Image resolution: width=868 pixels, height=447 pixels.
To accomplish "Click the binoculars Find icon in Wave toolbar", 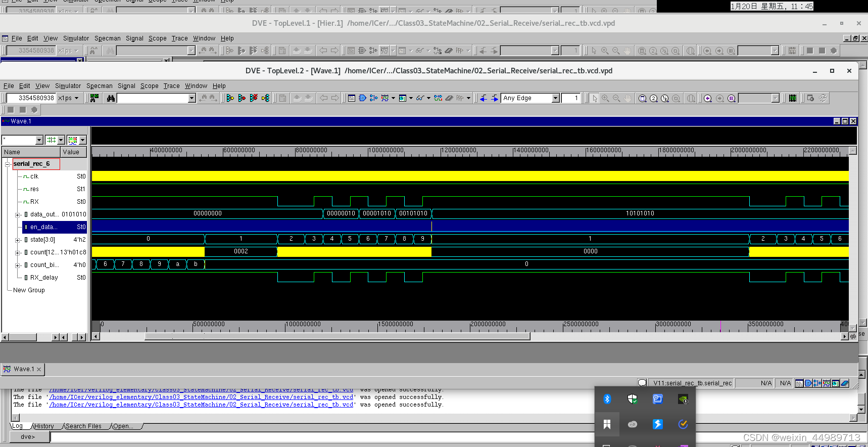I will click(x=111, y=98).
